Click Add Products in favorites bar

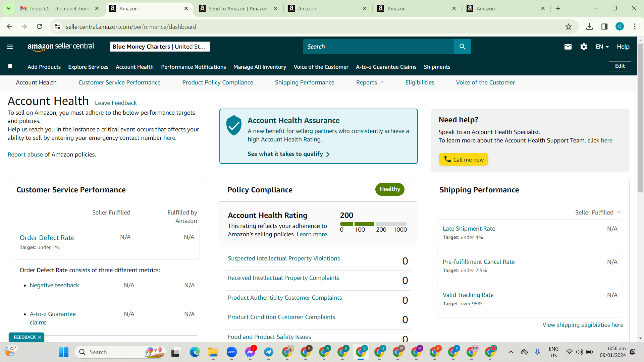[44, 67]
